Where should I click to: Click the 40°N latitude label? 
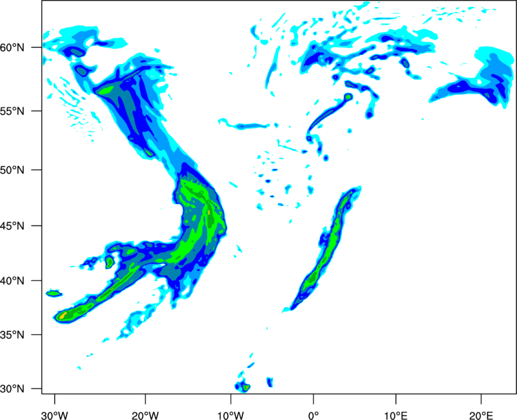pyautogui.click(x=12, y=281)
